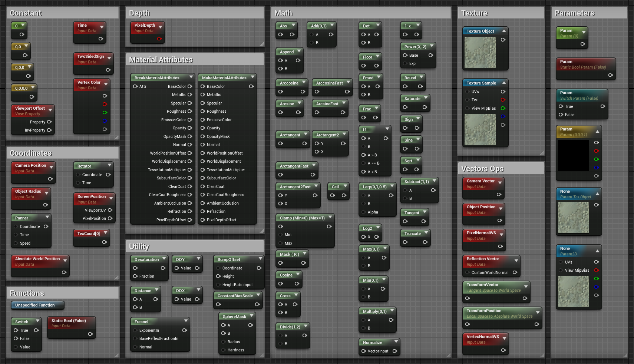Click the Unspecified Function node

pos(38,305)
